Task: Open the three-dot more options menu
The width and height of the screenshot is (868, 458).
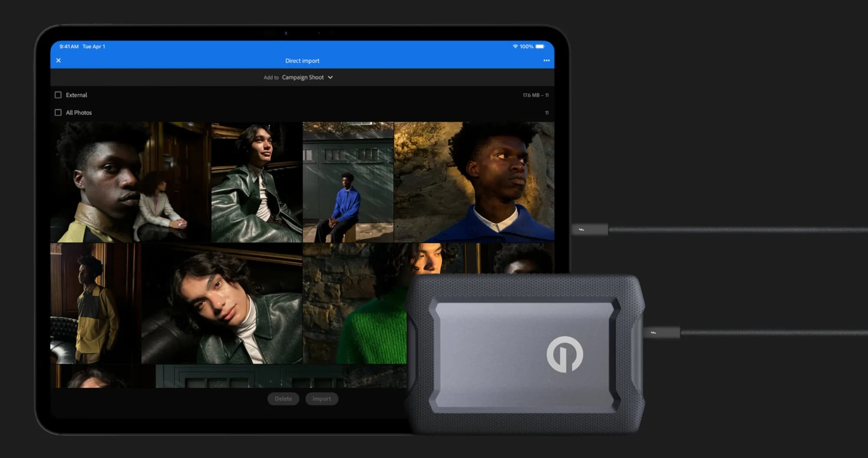Action: [x=546, y=60]
